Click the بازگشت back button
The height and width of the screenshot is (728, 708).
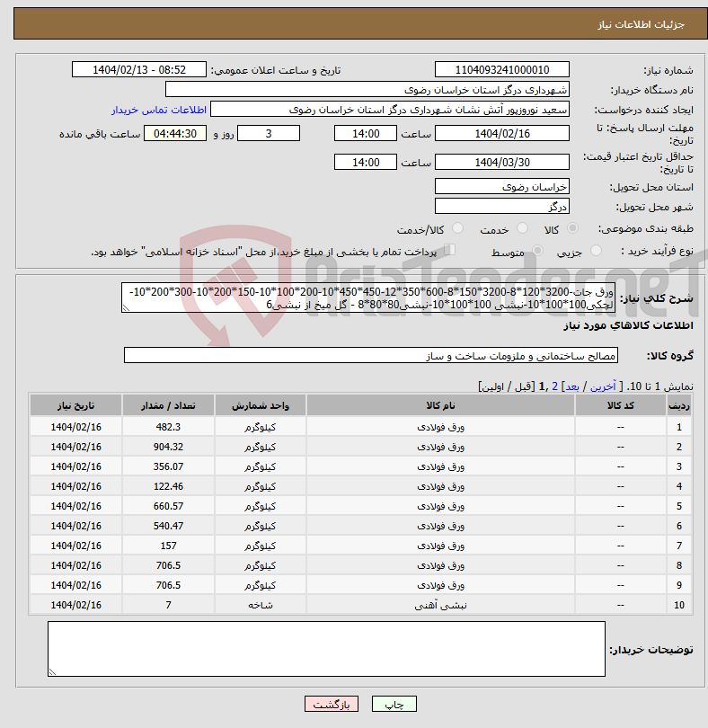tap(332, 704)
